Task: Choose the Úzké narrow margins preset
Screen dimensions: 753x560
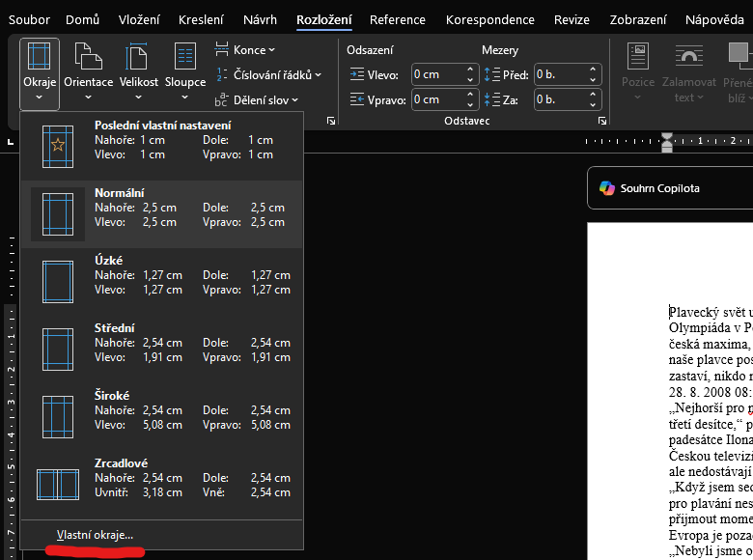Action: [161, 275]
